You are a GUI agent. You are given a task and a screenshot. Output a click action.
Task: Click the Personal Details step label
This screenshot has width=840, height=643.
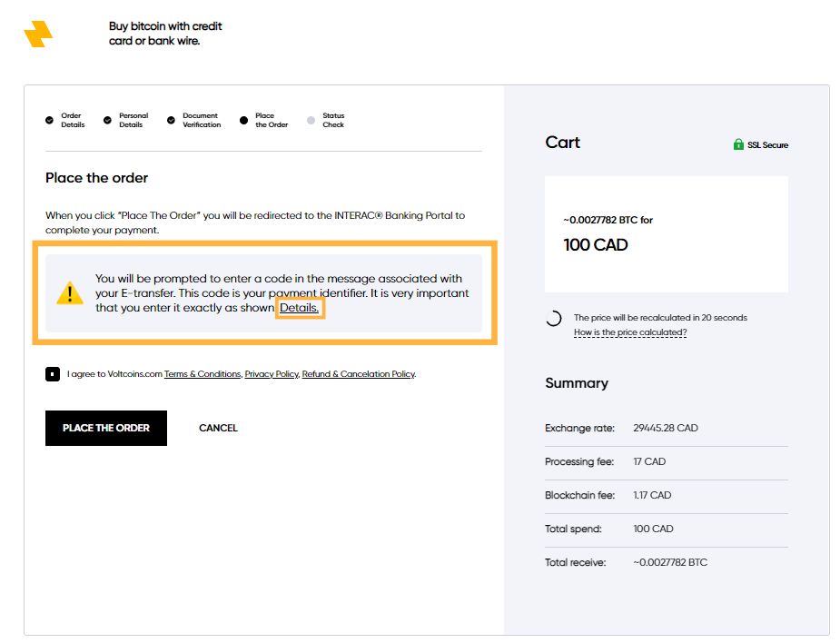click(x=133, y=120)
